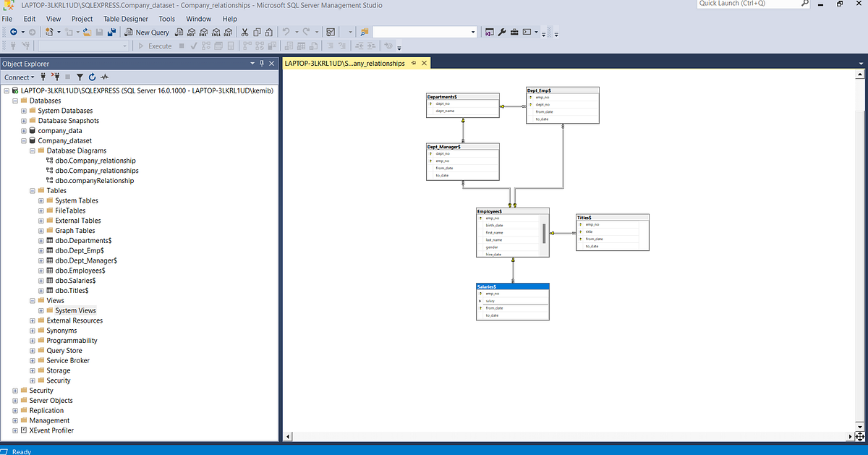Toggle the Object Explorer auto-hide pin
This screenshot has width=868, height=455.
pos(261,63)
